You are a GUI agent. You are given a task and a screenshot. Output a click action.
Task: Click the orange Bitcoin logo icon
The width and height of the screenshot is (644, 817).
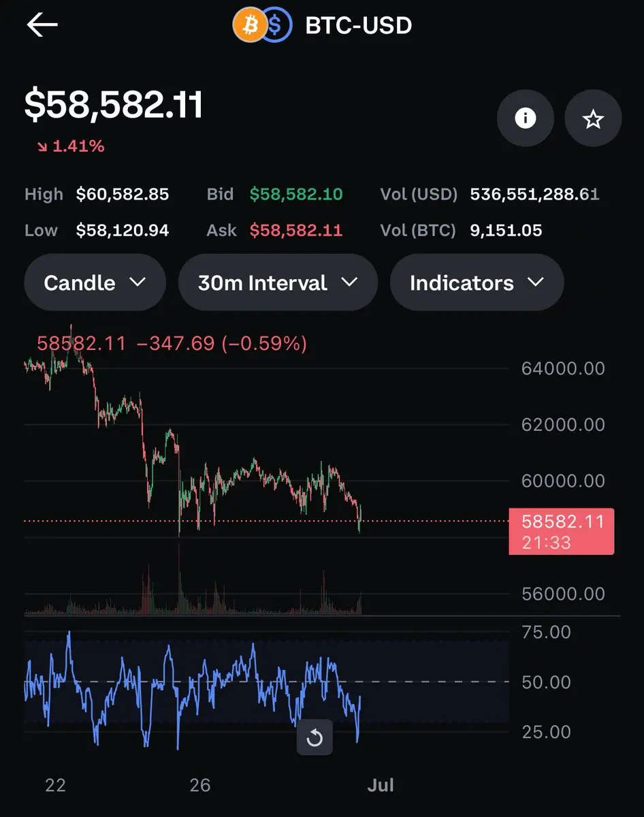pos(249,26)
